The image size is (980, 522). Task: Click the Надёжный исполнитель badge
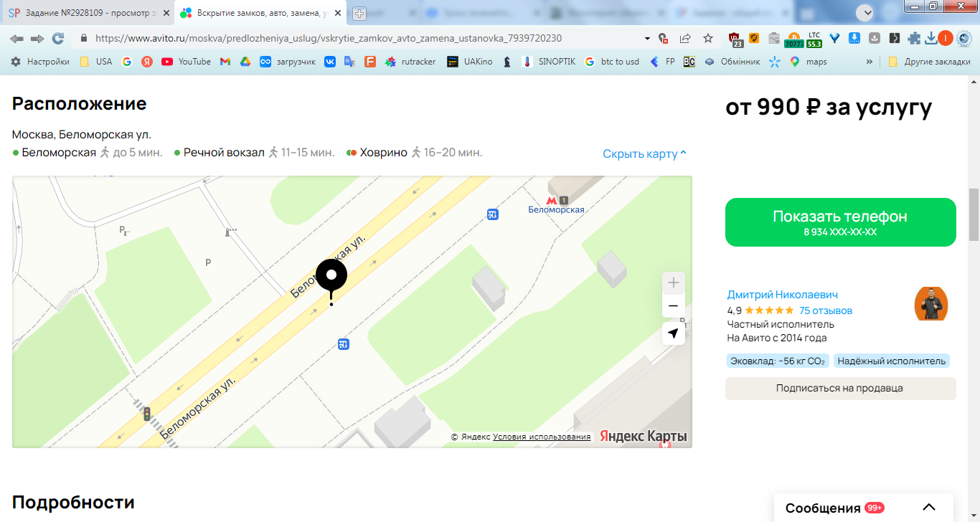click(x=891, y=361)
